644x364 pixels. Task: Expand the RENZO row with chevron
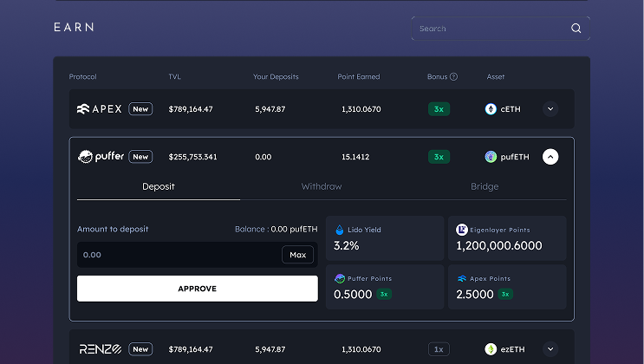pos(550,349)
